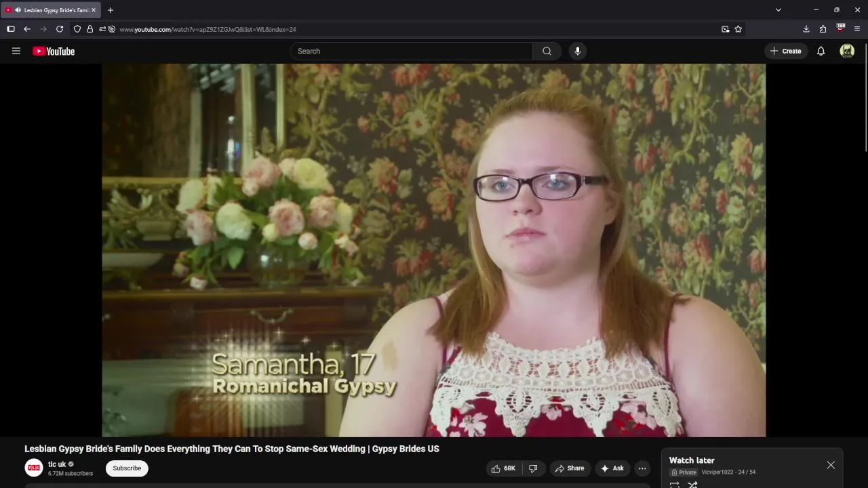This screenshot has height=488, width=868.
Task: Go to the YouTube home logo
Action: coord(54,52)
